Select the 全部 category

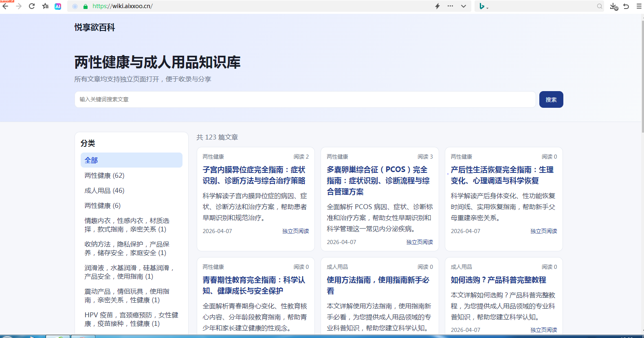point(132,160)
